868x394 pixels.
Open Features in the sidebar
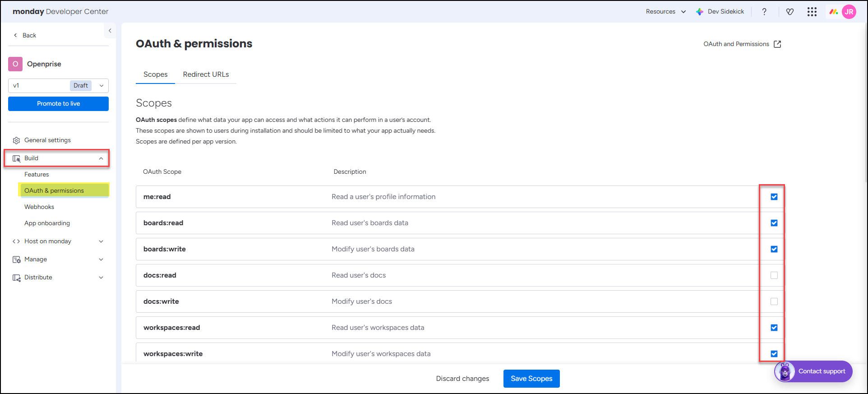click(37, 175)
